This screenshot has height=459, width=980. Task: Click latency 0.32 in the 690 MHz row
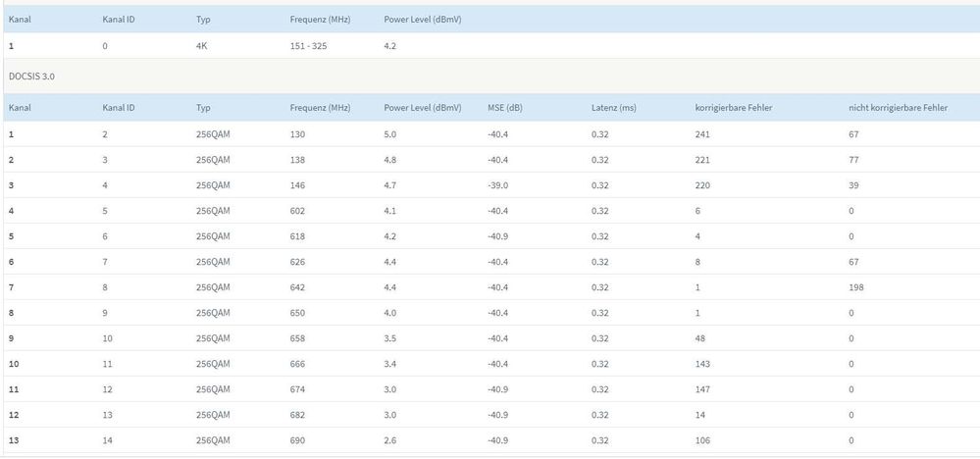[600, 440]
